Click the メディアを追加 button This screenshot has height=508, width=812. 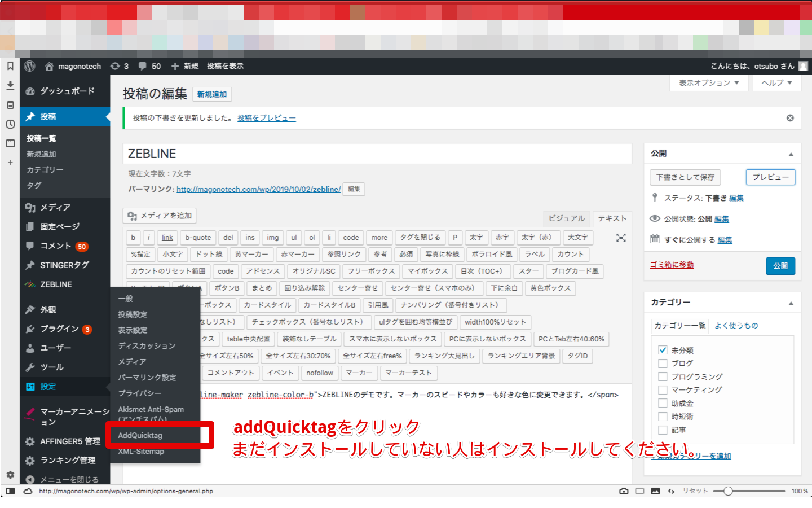point(160,216)
